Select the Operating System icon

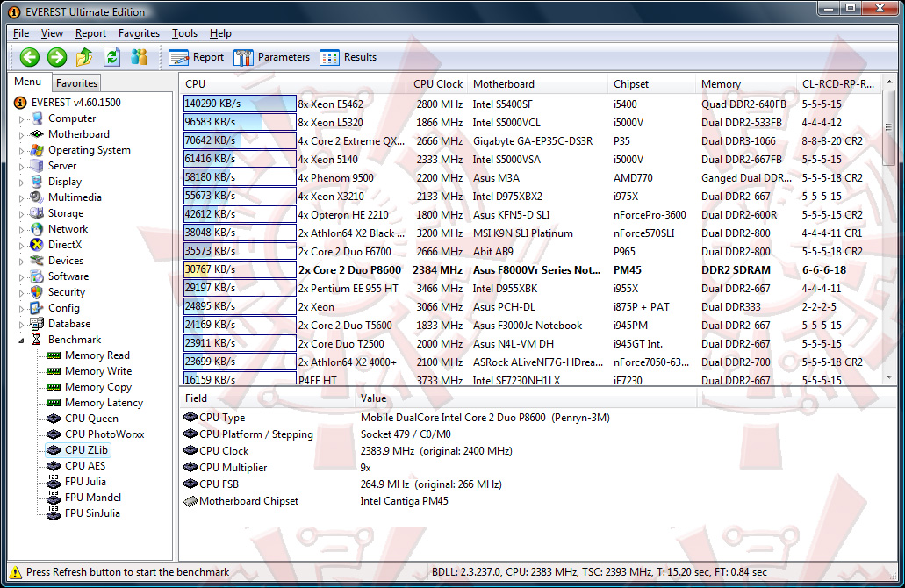tap(38, 150)
